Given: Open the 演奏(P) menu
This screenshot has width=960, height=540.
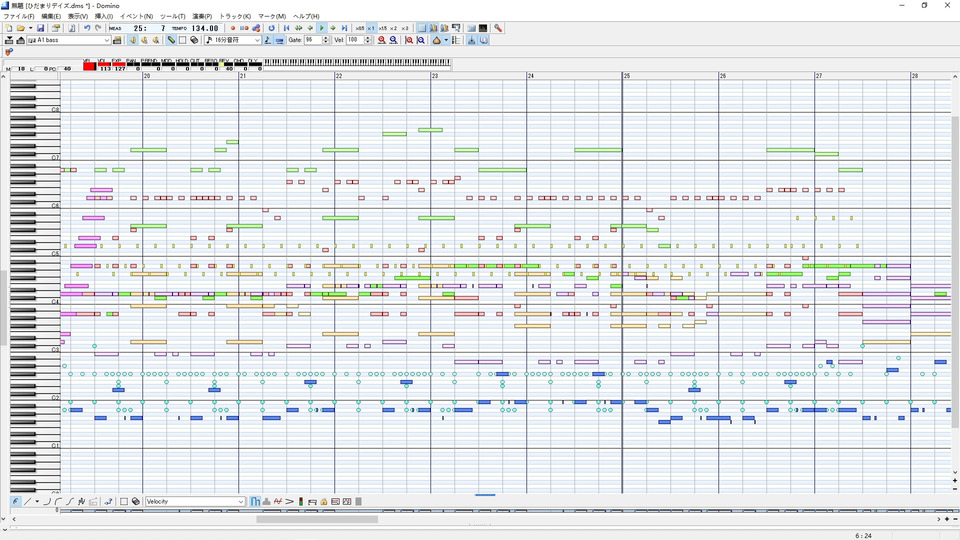Looking at the screenshot, I should [202, 17].
